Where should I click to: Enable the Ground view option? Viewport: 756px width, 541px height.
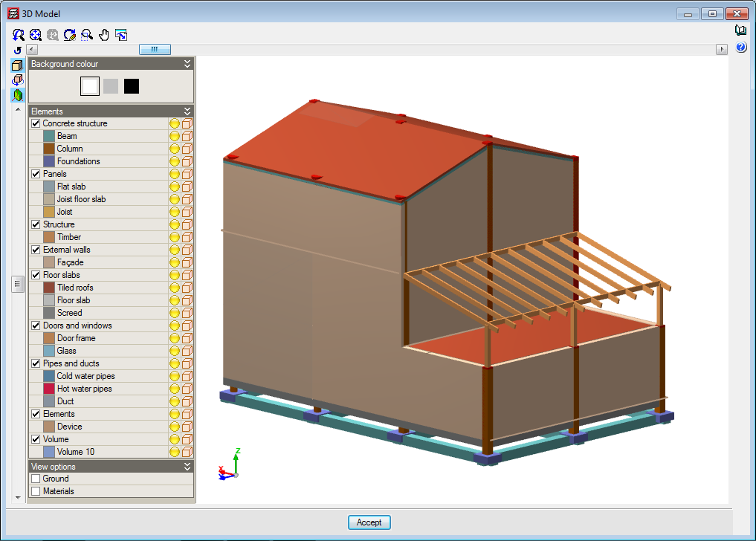pos(36,479)
